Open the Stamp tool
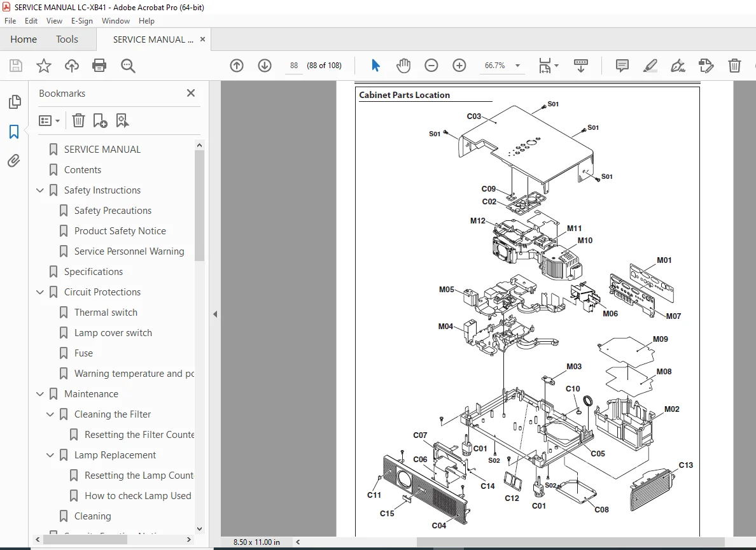756x550 pixels. pos(706,66)
